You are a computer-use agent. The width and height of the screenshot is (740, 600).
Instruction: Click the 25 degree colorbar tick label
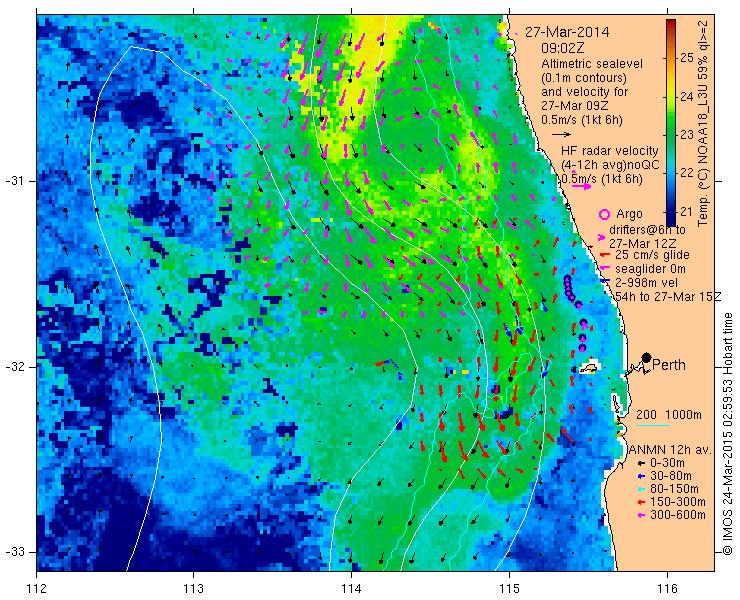click(x=685, y=58)
